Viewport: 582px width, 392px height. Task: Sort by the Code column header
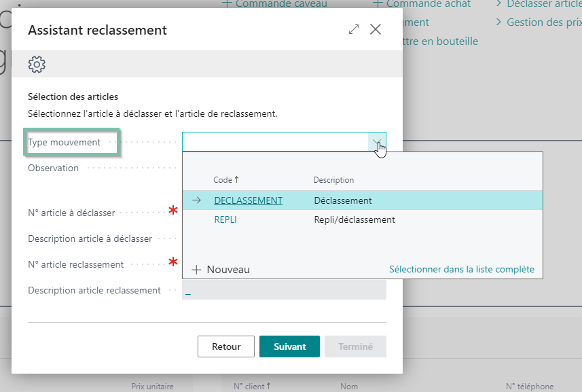[225, 180]
